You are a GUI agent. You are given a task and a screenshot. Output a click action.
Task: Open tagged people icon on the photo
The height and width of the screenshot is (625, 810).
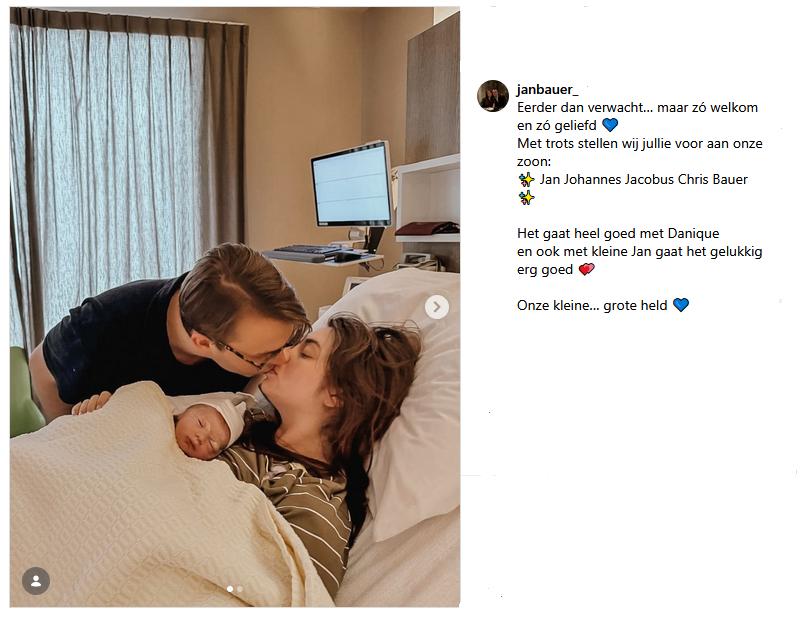(36, 581)
